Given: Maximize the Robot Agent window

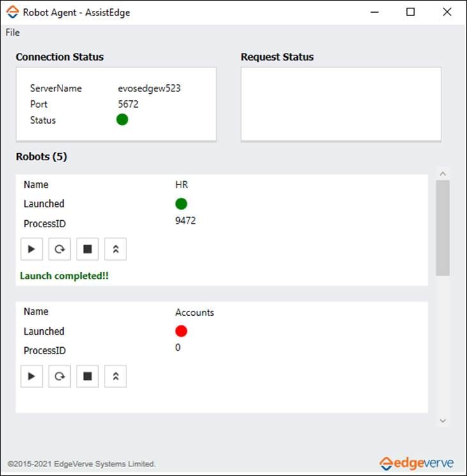Looking at the screenshot, I should click(x=411, y=12).
